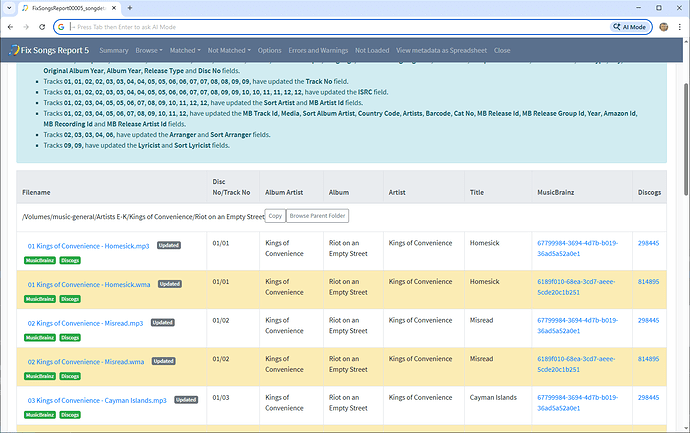Click the Browse Parent Folder button
The width and height of the screenshot is (690, 433).
pos(317,215)
